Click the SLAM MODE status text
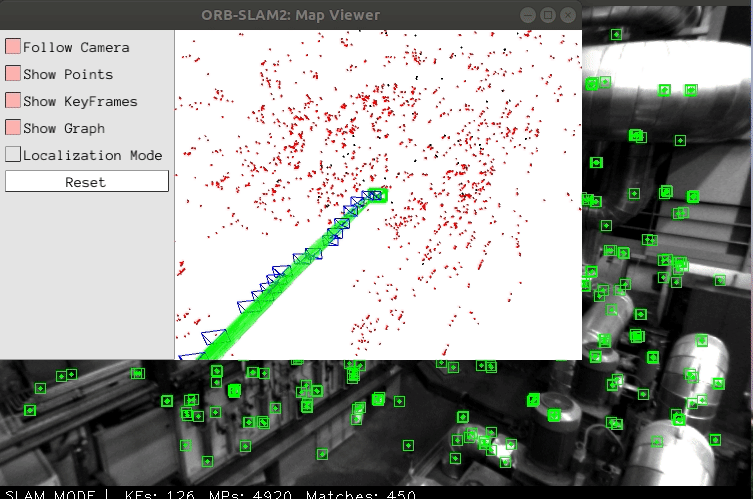This screenshot has width=753, height=499. point(50,494)
